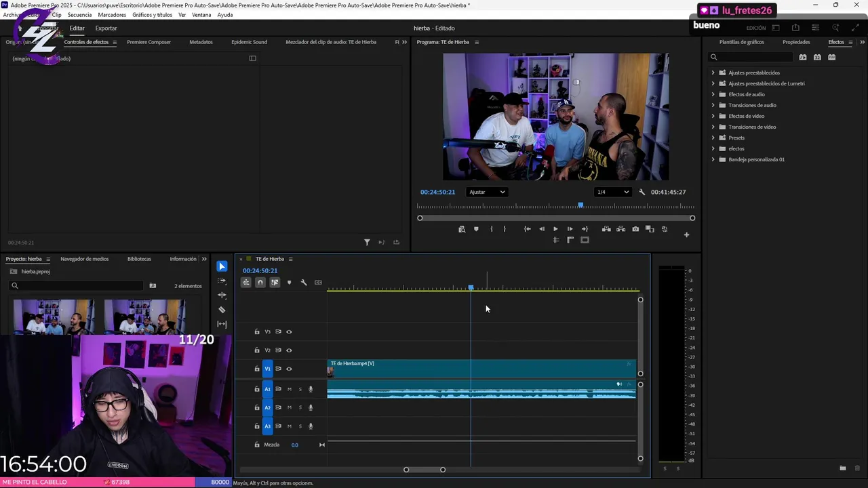This screenshot has height=488, width=868.
Task: Toggle A1 track targeting button
Action: pyautogui.click(x=267, y=389)
